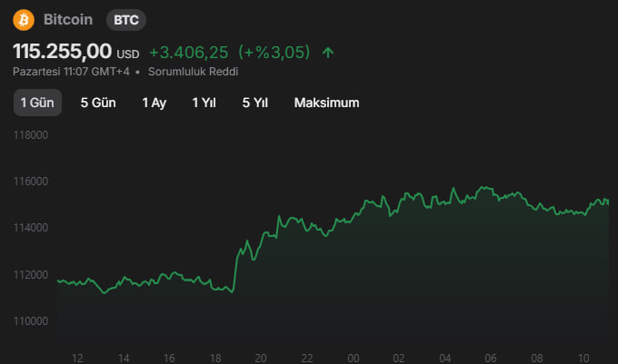Click the 118000 y-axis label
Screen dimensions: 618x364
[x=31, y=135]
